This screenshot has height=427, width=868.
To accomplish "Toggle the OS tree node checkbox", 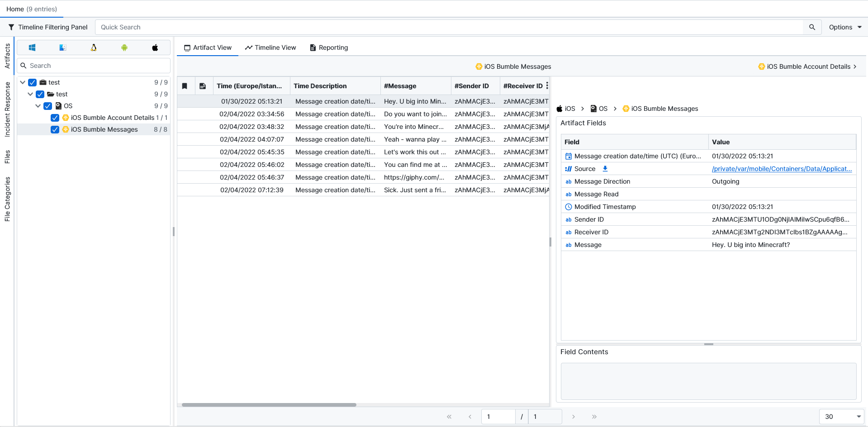I will point(47,106).
